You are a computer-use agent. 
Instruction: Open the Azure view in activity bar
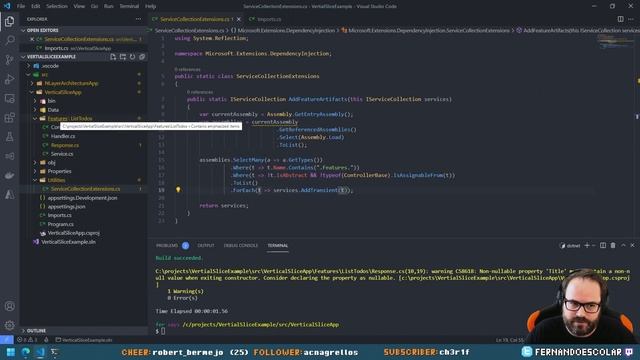(9, 195)
